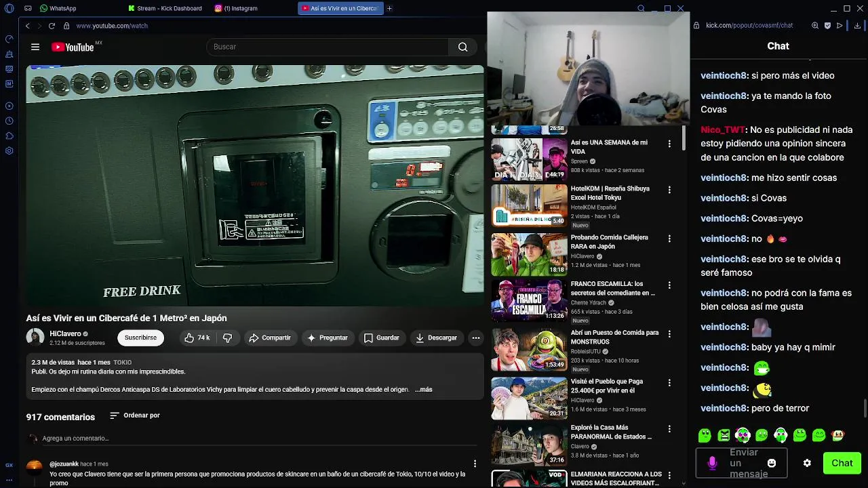Viewport: 868px width, 488px height.
Task: Focus the Buscar search field
Action: tap(328, 47)
